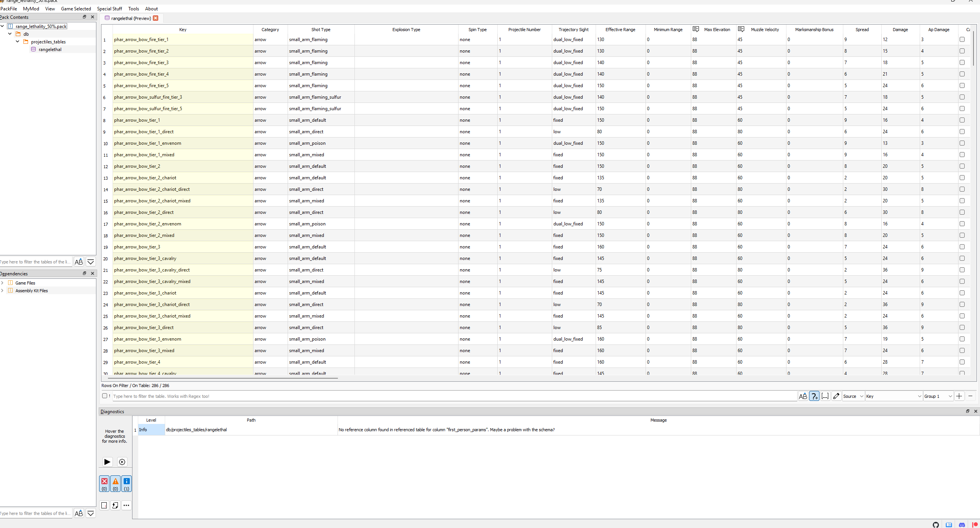The width and height of the screenshot is (980, 528).
Task: Click comment icon beside Muzzle Velocity header
Action: 741,29
